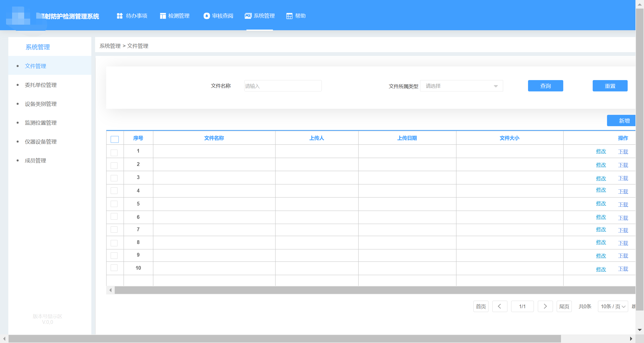The image size is (644, 343).
Task: Click the 审核查阅 bell icon
Action: (x=207, y=16)
